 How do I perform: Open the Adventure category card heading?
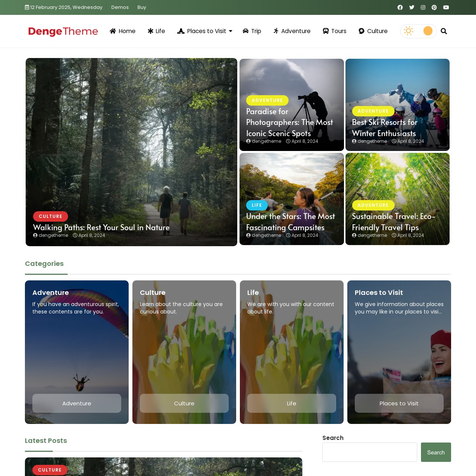[51, 293]
